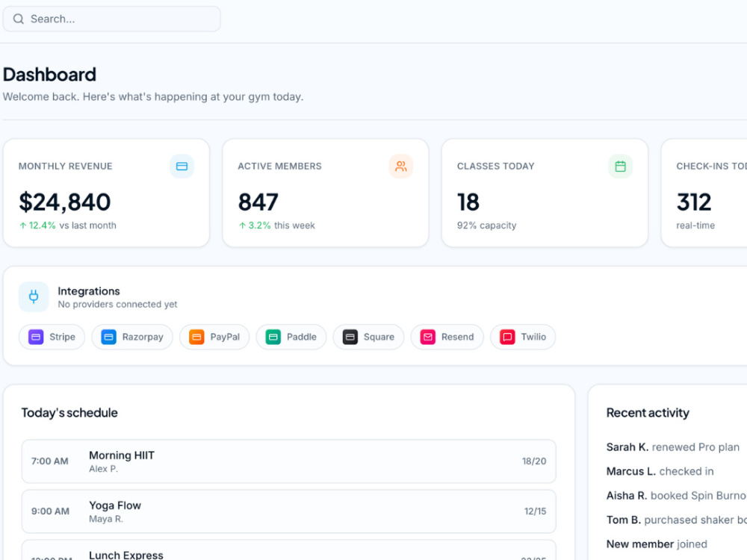Viewport: 747px width, 560px height.
Task: Click the Integrations plug icon
Action: point(34,296)
